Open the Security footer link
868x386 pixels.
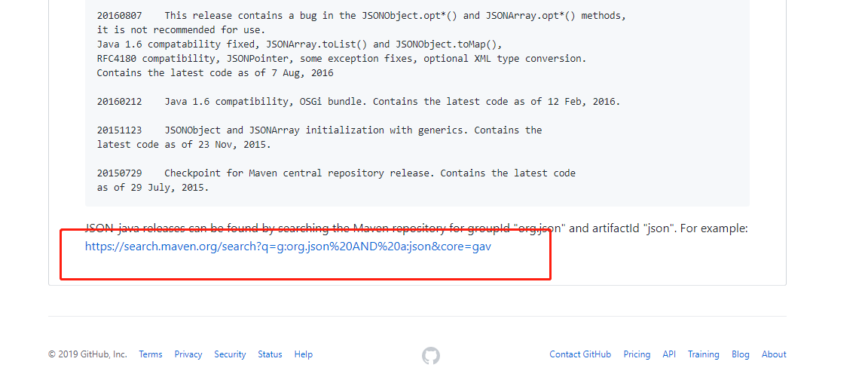click(x=230, y=354)
